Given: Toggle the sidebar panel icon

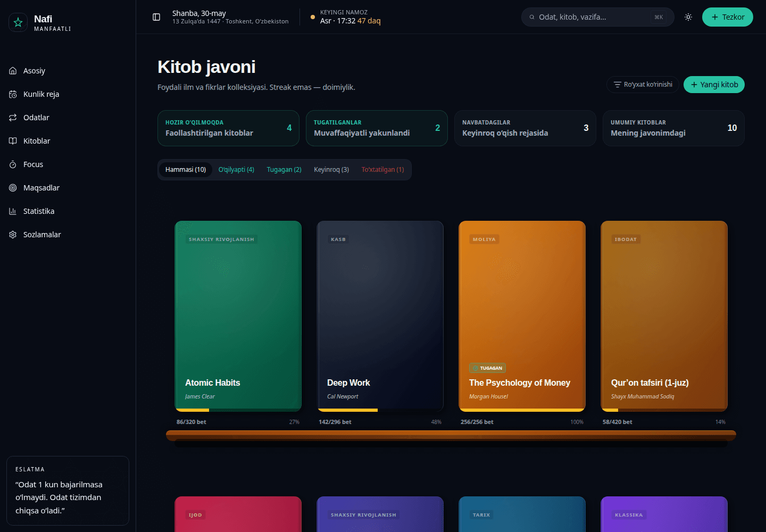Looking at the screenshot, I should point(156,17).
